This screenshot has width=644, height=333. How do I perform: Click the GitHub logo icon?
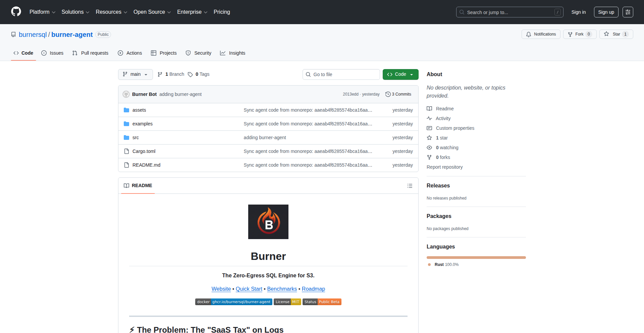[x=16, y=12]
